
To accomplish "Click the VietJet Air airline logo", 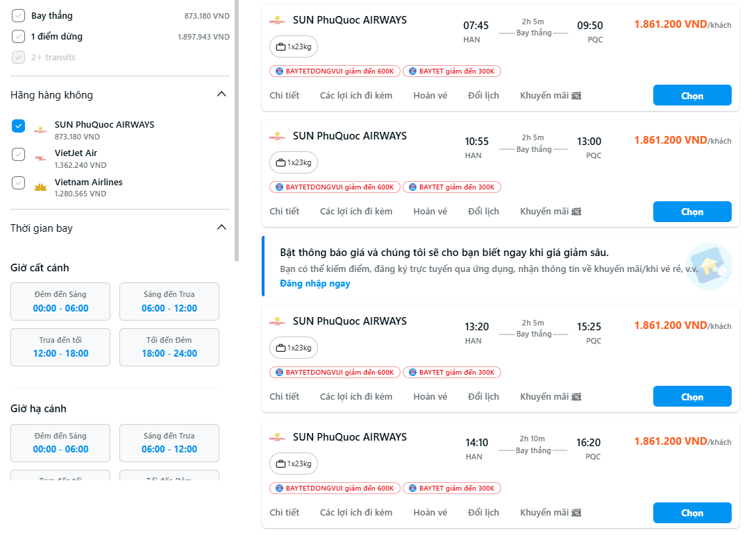I will coord(41,158).
